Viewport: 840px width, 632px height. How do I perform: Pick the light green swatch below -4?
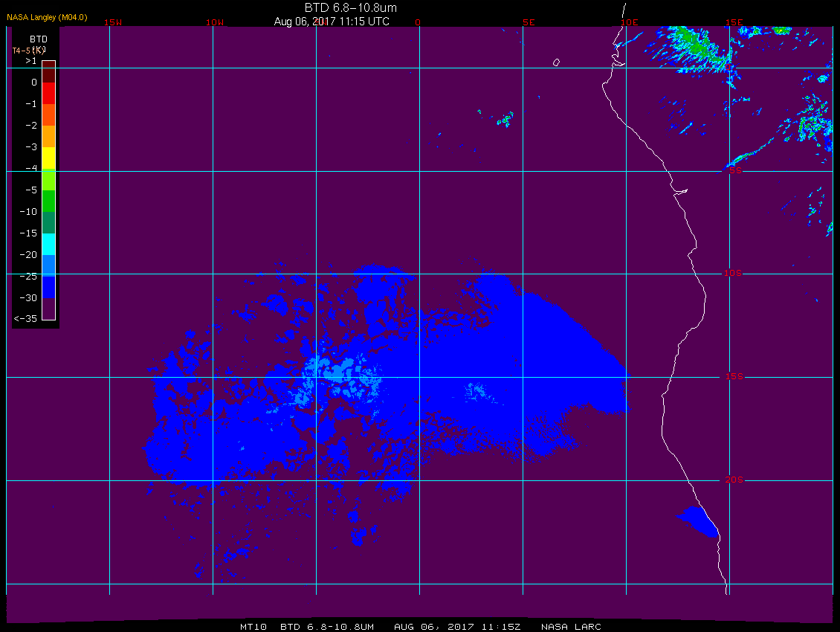point(49,180)
